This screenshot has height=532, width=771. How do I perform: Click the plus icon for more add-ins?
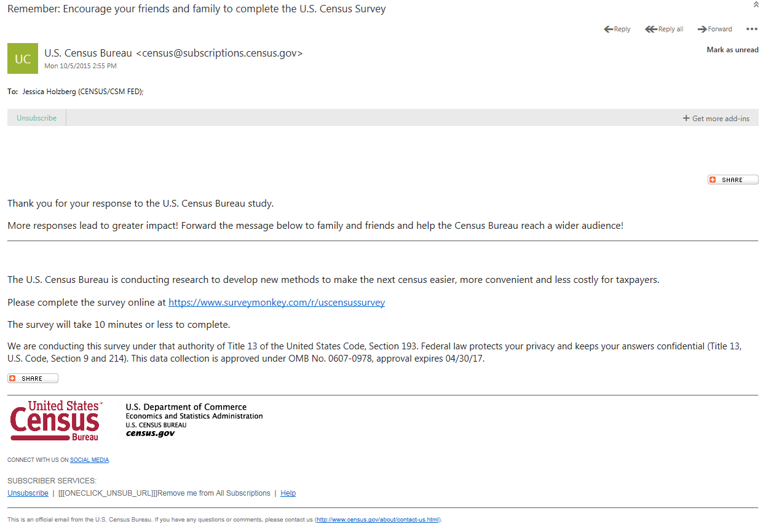686,118
